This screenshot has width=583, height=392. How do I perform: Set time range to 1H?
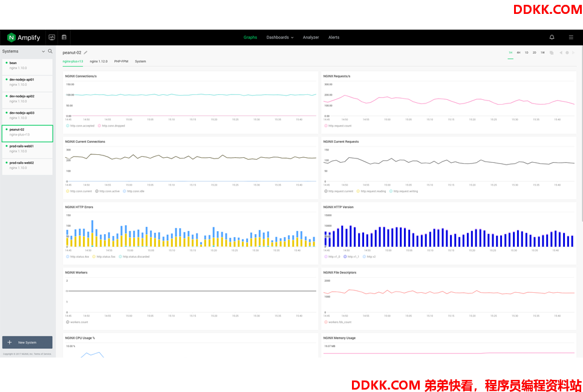[x=510, y=53]
